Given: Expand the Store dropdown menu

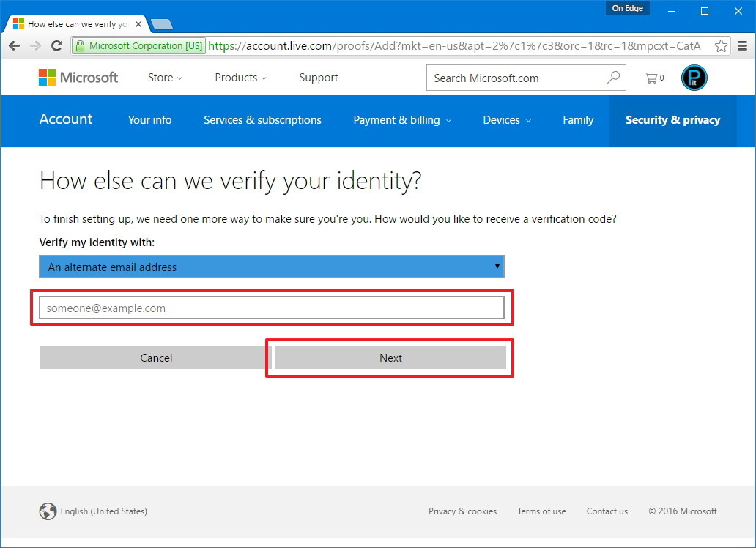Looking at the screenshot, I should tap(165, 78).
